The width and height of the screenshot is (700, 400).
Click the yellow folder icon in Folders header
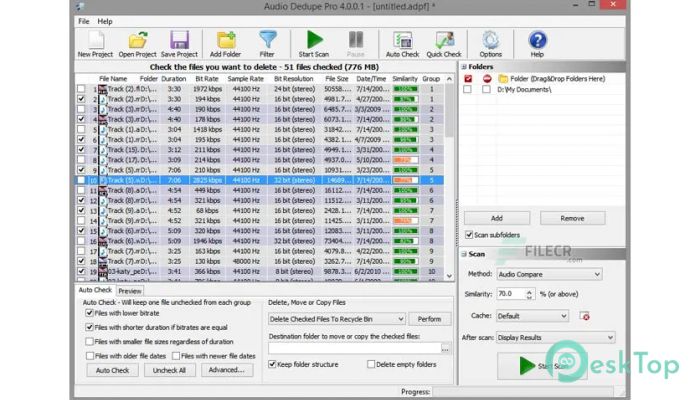(x=503, y=79)
